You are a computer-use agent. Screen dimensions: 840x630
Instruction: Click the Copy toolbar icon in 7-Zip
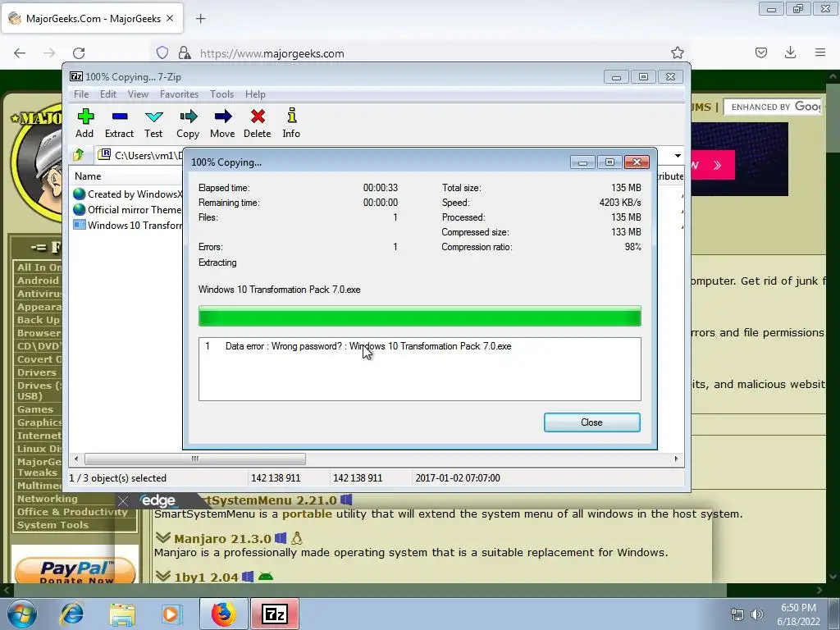pyautogui.click(x=188, y=123)
